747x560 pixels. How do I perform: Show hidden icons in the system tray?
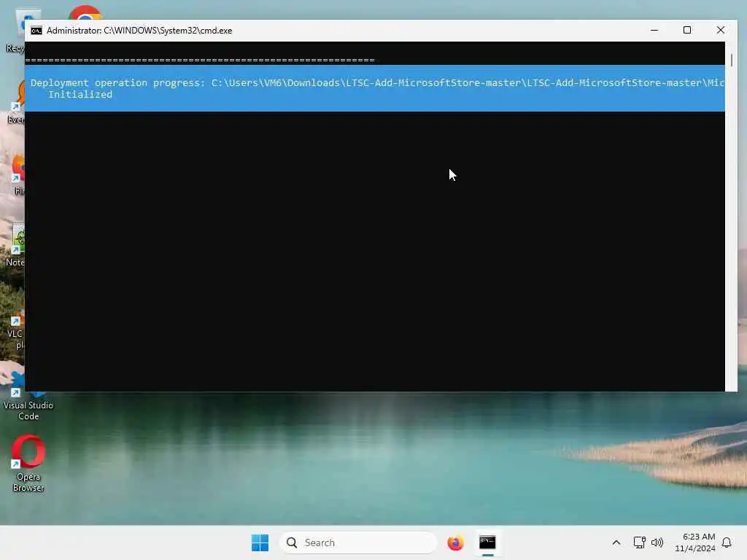tap(616, 542)
